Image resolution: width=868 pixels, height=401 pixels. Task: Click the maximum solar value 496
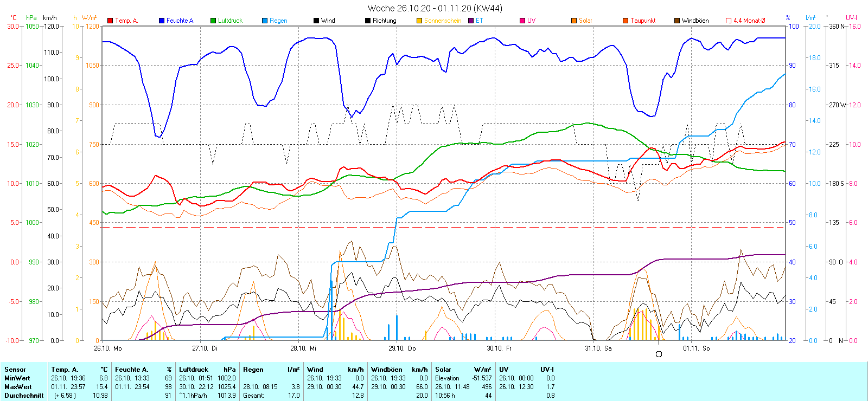tap(487, 387)
